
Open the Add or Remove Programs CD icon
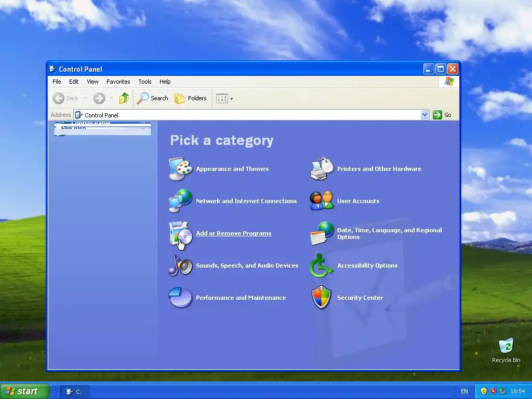[181, 233]
